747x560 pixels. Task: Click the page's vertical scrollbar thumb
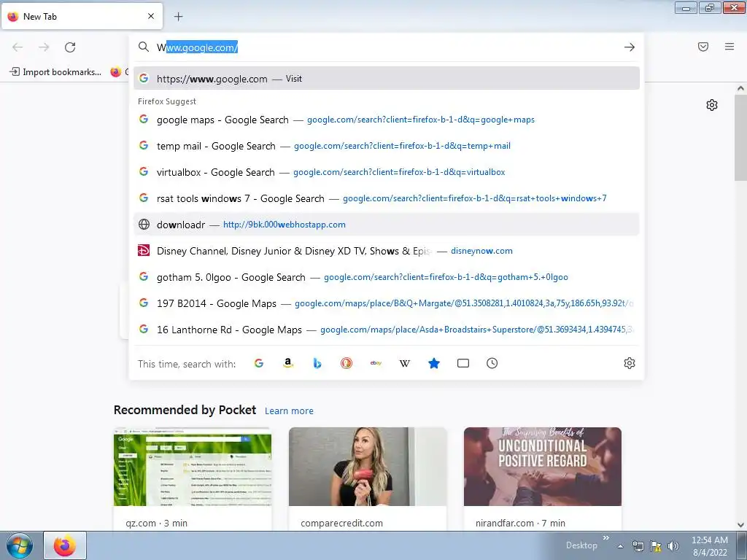pos(740,137)
